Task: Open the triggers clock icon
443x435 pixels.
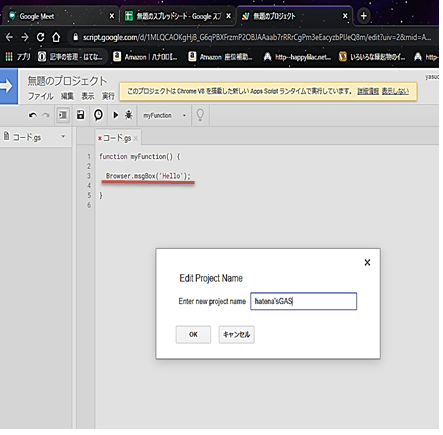Action: pyautogui.click(x=98, y=115)
